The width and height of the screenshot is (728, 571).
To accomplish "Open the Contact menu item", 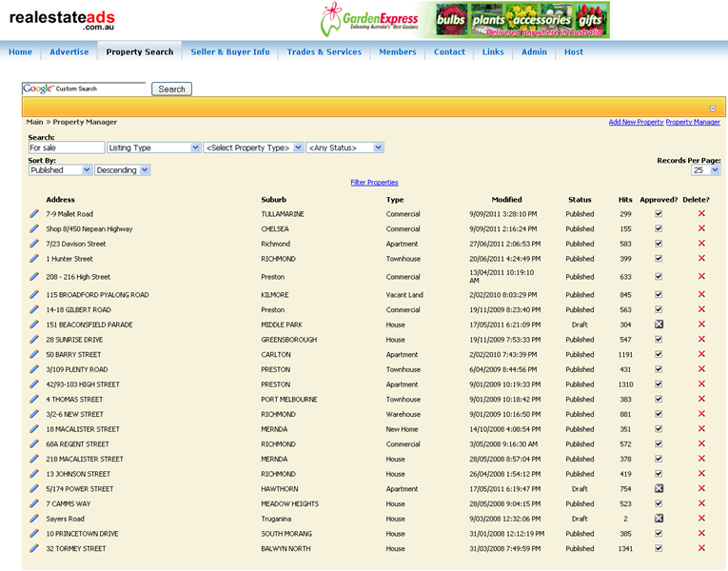I will [x=449, y=52].
